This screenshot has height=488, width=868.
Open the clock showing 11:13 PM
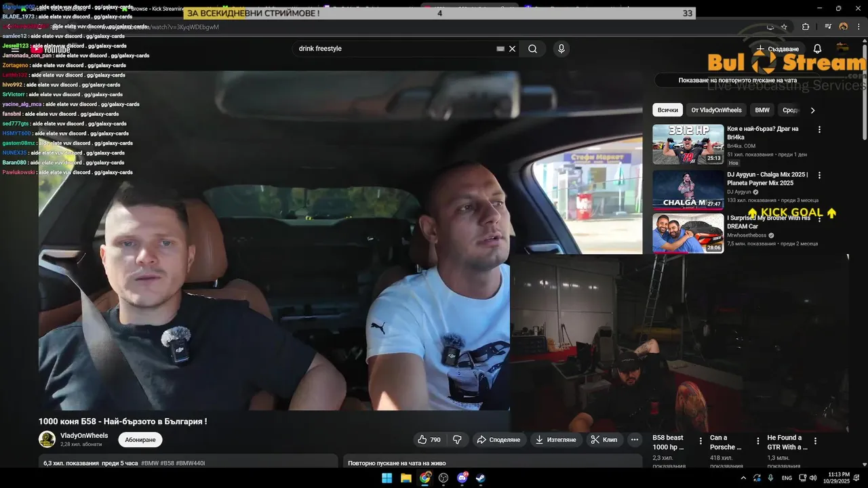coord(836,478)
